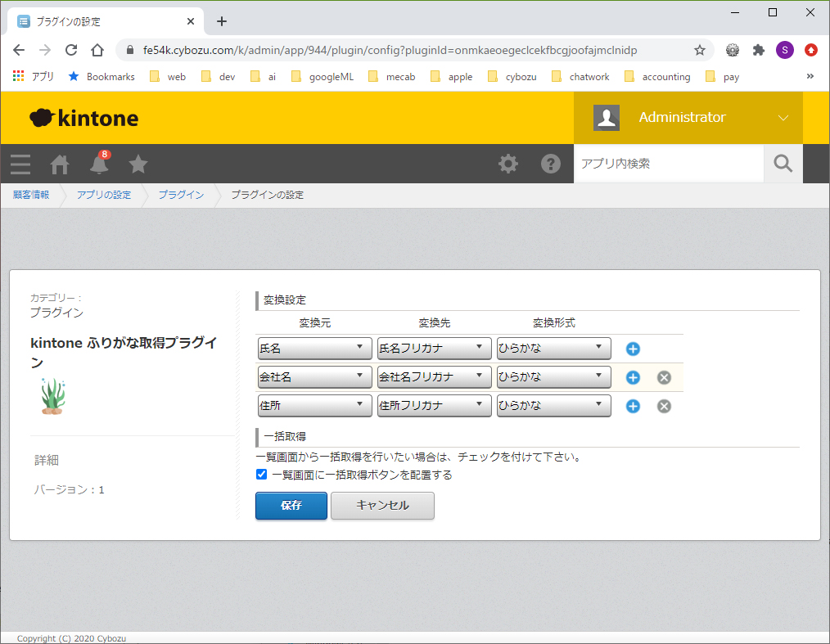Open the mecab bookmark folder
The height and width of the screenshot is (644, 830).
pos(392,77)
